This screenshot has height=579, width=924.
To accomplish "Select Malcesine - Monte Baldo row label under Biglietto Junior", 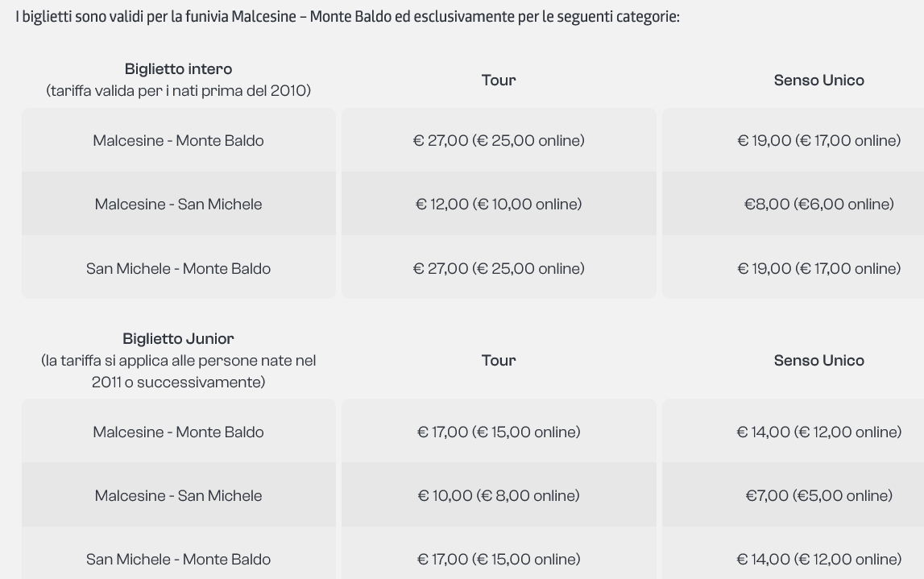I will 178,432.
